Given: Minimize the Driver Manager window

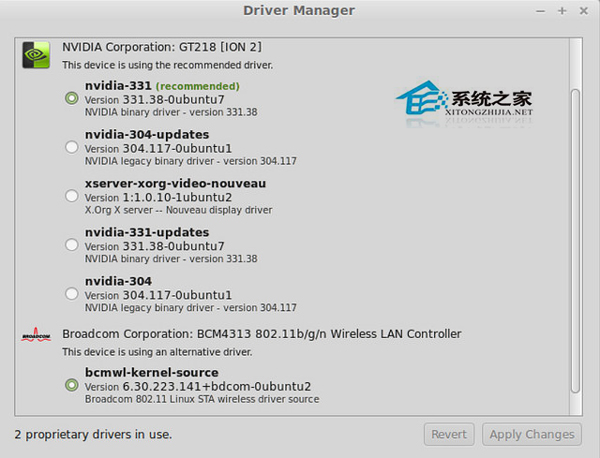Looking at the screenshot, I should click(x=540, y=11).
